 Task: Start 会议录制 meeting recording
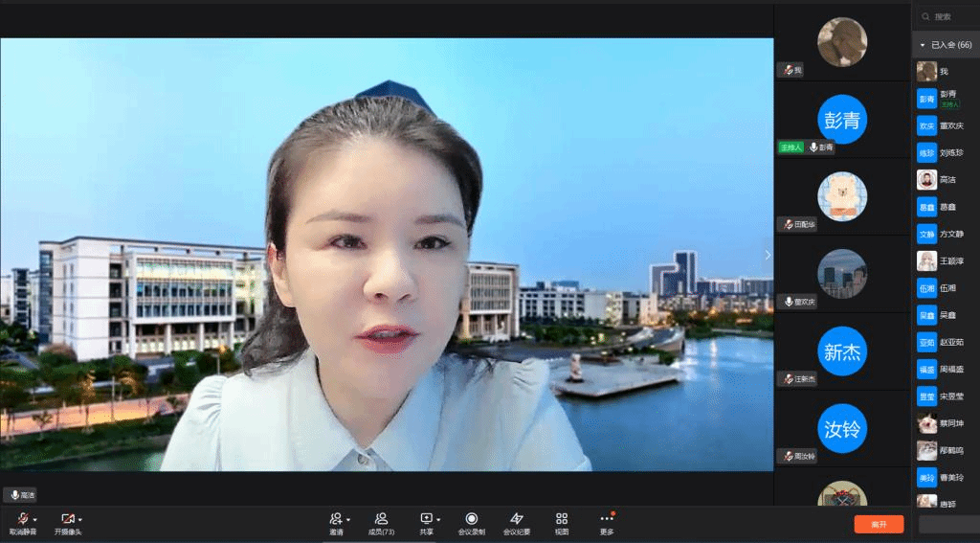pyautogui.click(x=471, y=518)
